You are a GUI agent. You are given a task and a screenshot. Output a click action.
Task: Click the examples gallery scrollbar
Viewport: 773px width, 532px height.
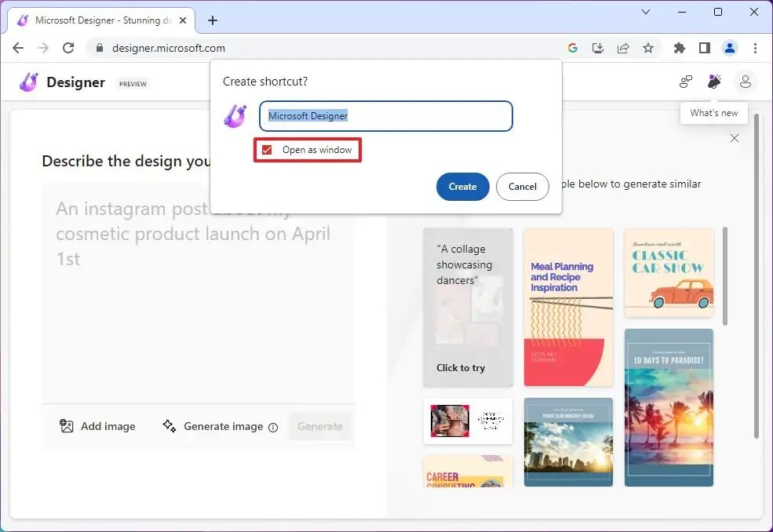[724, 276]
